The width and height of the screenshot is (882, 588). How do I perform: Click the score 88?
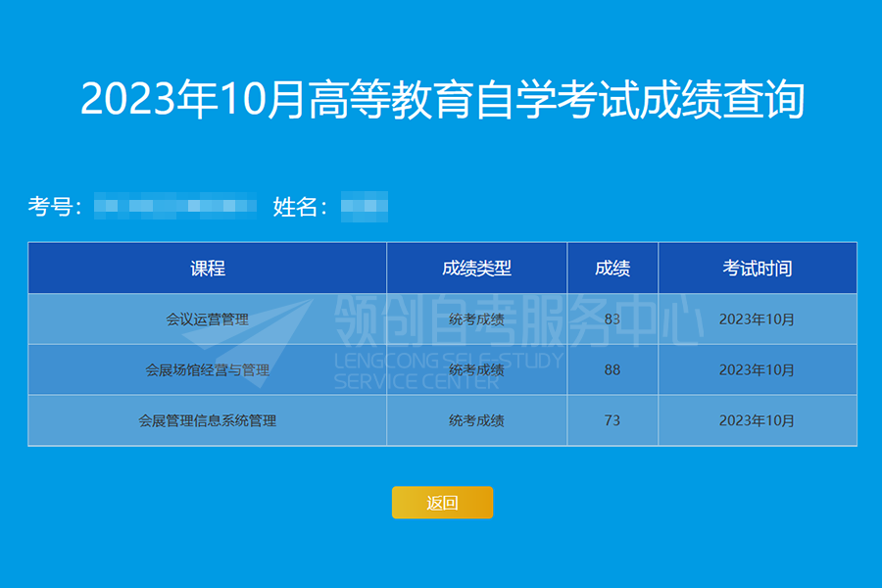click(x=612, y=370)
